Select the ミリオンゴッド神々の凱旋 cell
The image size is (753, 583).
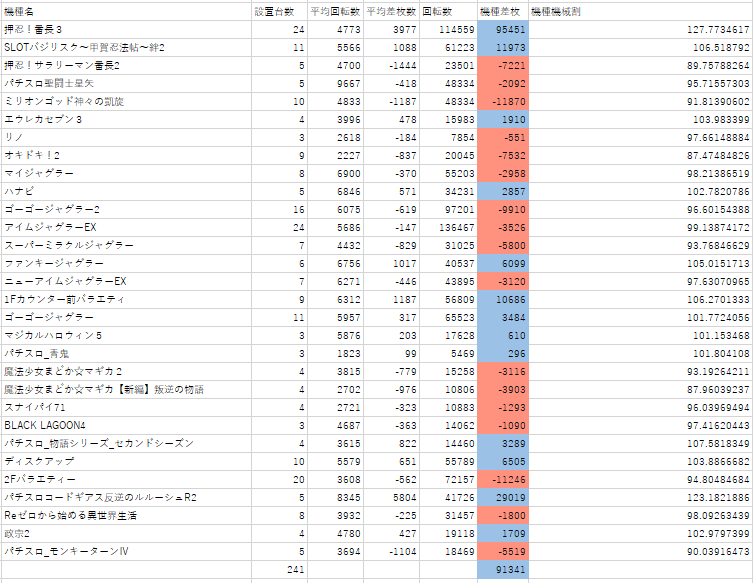(x=126, y=102)
